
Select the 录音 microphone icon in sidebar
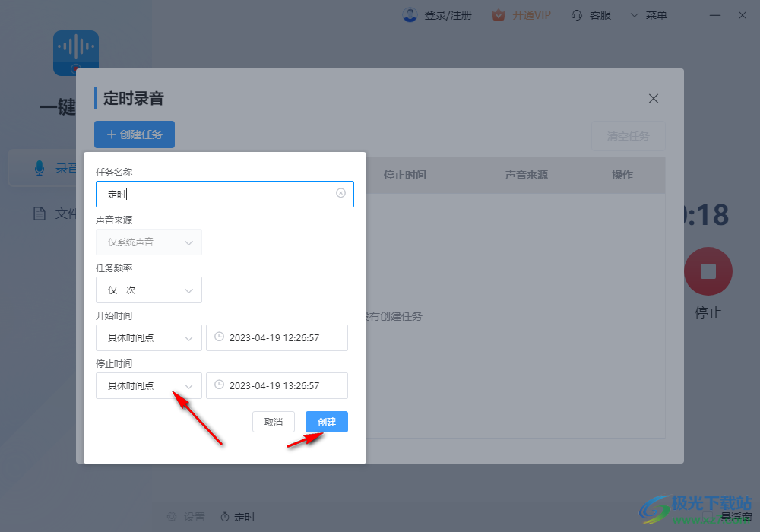click(x=40, y=168)
